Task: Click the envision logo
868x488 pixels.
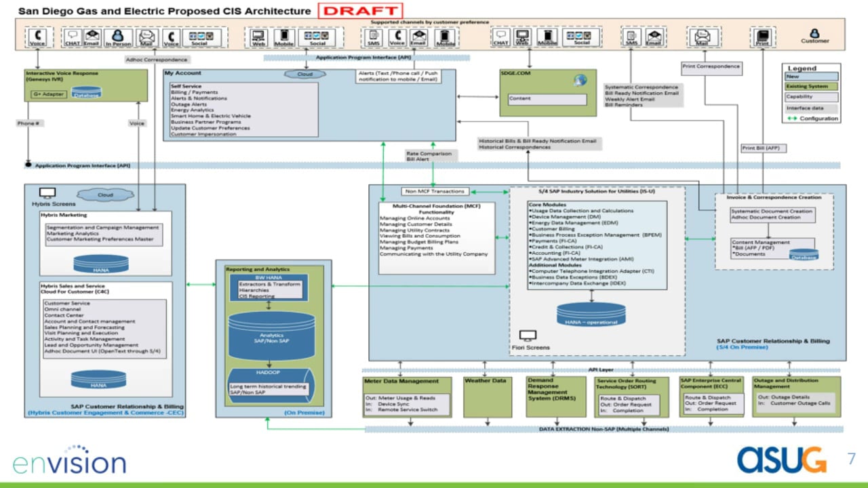Action: point(69,460)
